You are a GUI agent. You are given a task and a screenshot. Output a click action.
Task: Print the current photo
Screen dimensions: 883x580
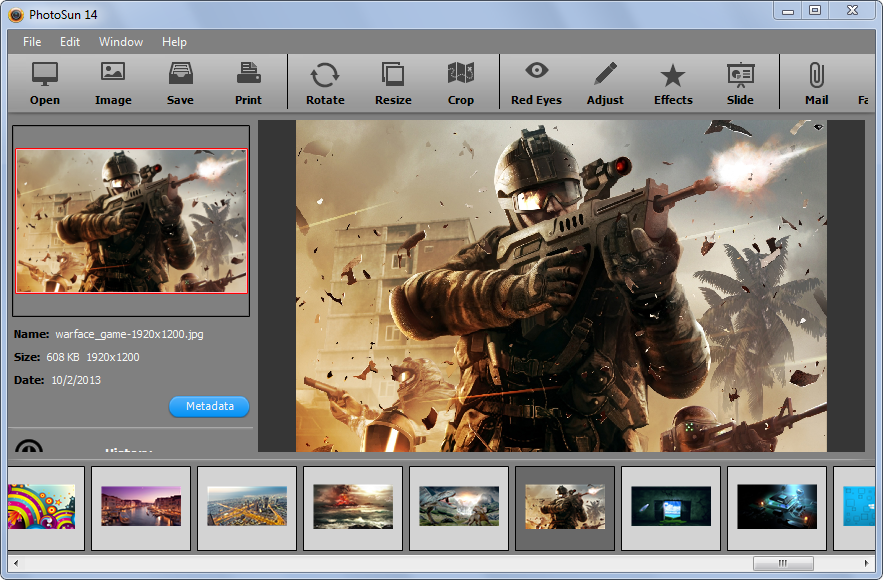pyautogui.click(x=248, y=83)
